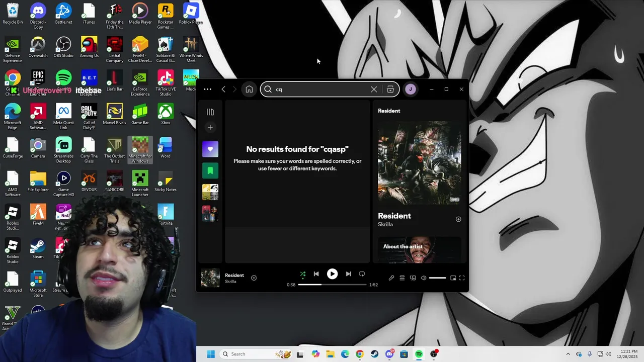This screenshot has width=644, height=362.
Task: Open Steam from the taskbar
Action: pyautogui.click(x=374, y=354)
